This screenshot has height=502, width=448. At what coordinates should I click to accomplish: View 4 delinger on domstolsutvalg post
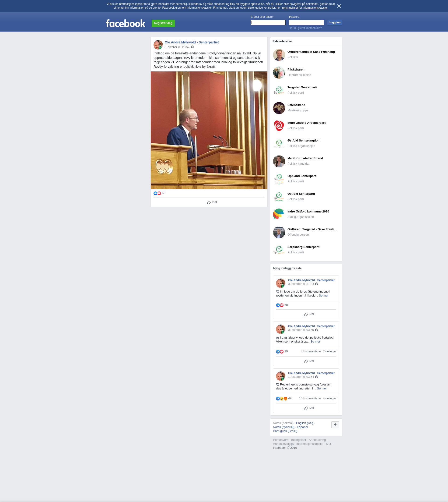(x=329, y=398)
